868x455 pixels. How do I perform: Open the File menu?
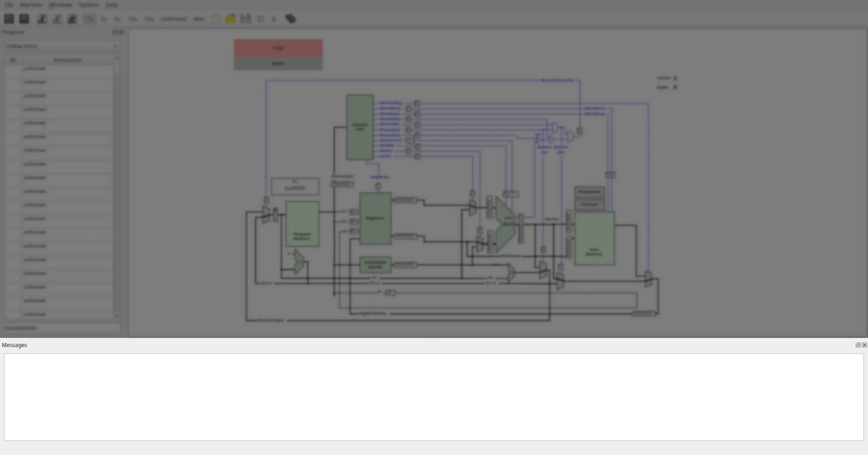(9, 5)
